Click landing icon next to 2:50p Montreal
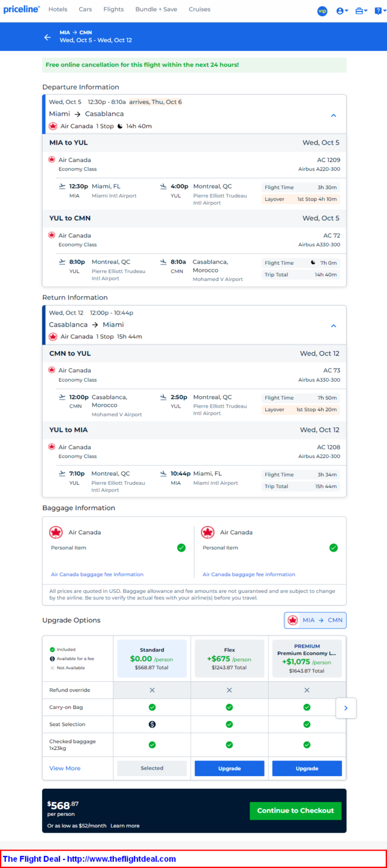Screen dimensions: 387x868 163,397
